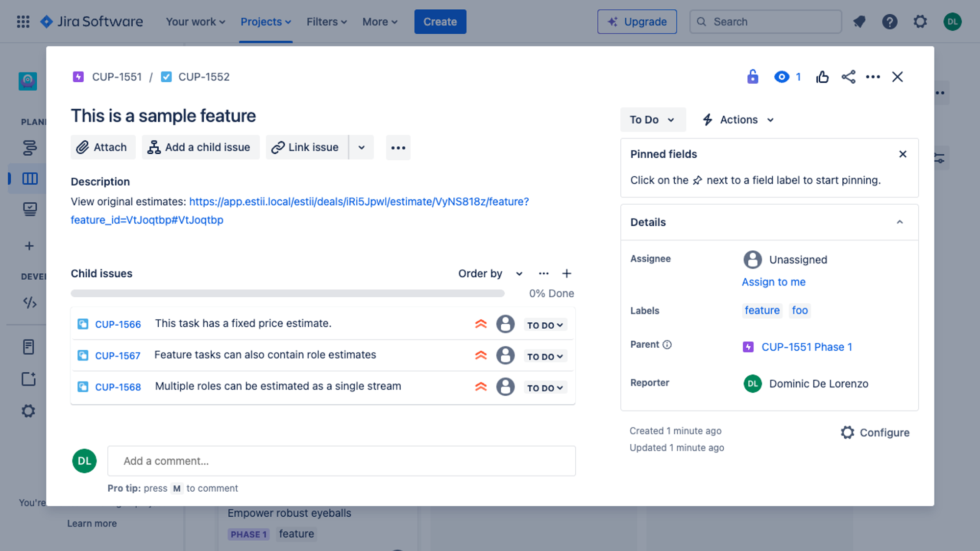
Task: Open the help question mark icon
Action: point(889,22)
